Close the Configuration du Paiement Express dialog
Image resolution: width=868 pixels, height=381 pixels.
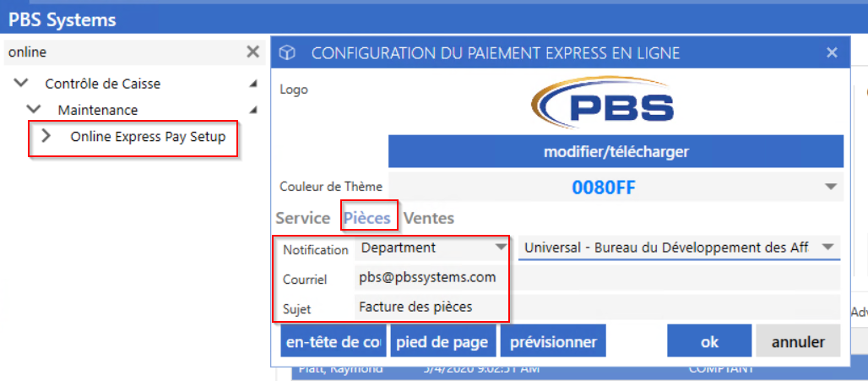coord(832,52)
